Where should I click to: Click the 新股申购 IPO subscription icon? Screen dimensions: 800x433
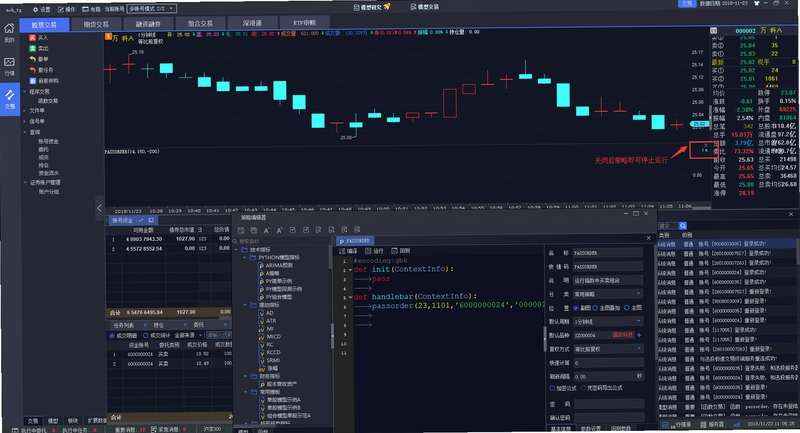[33, 81]
